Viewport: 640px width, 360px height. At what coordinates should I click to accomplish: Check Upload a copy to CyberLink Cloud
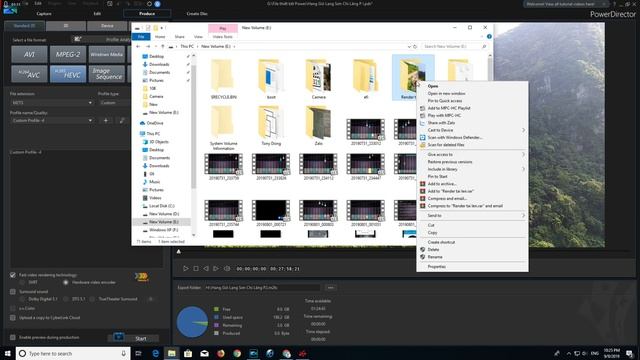click(x=13, y=318)
